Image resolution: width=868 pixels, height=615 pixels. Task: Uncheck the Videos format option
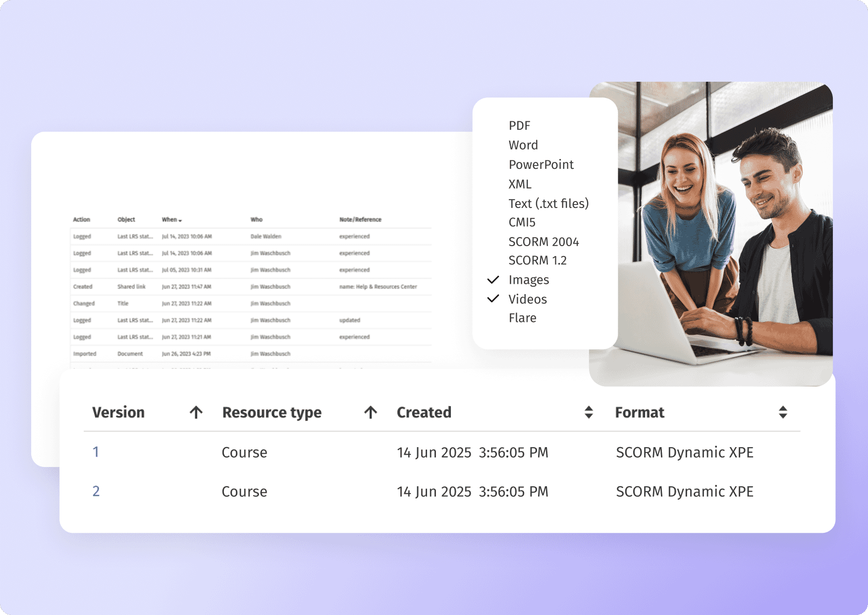528,300
